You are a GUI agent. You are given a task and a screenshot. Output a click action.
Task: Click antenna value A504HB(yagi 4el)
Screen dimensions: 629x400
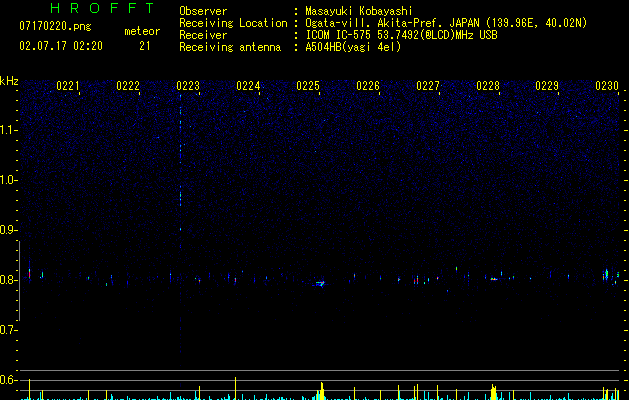tap(353, 47)
